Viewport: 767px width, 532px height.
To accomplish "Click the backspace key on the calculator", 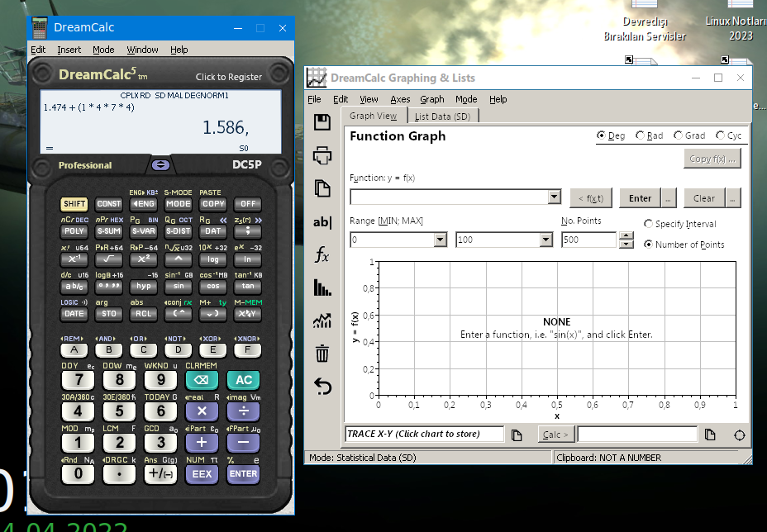I will pyautogui.click(x=202, y=380).
